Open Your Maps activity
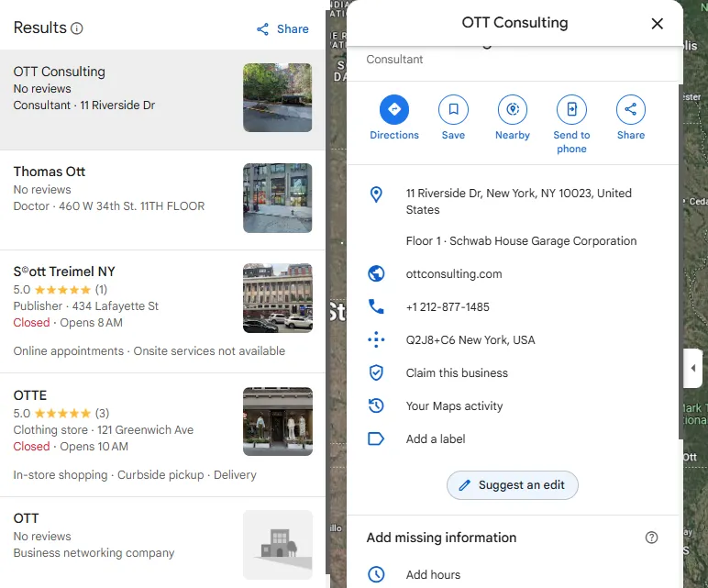Viewport: 708px width, 588px height. tap(454, 406)
